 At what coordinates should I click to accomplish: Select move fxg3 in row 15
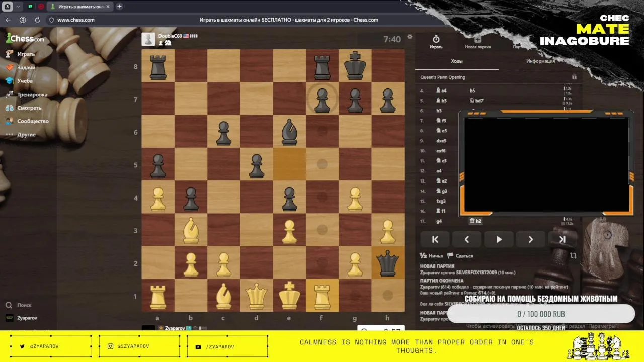[x=440, y=201]
